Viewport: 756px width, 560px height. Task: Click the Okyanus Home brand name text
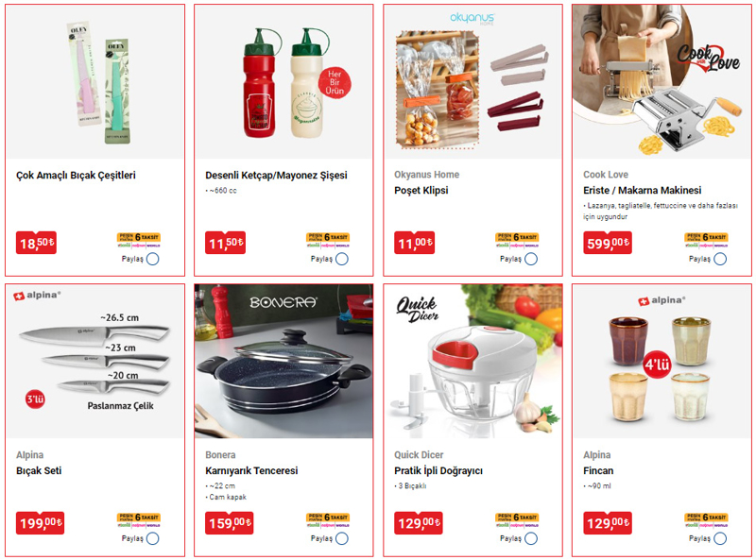[x=427, y=175]
